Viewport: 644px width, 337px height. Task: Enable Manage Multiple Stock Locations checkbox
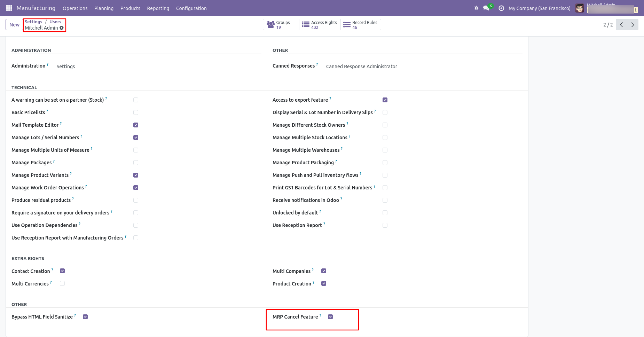pos(385,138)
